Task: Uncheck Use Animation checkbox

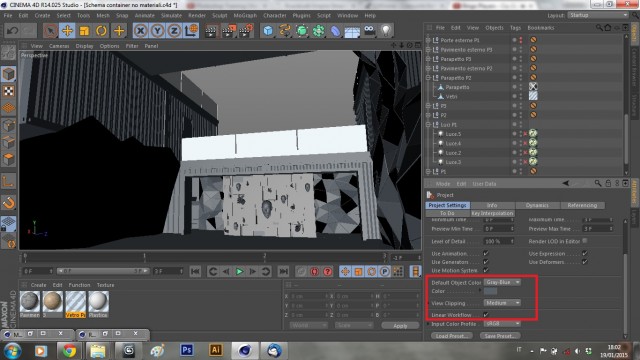Action: pyautogui.click(x=486, y=253)
